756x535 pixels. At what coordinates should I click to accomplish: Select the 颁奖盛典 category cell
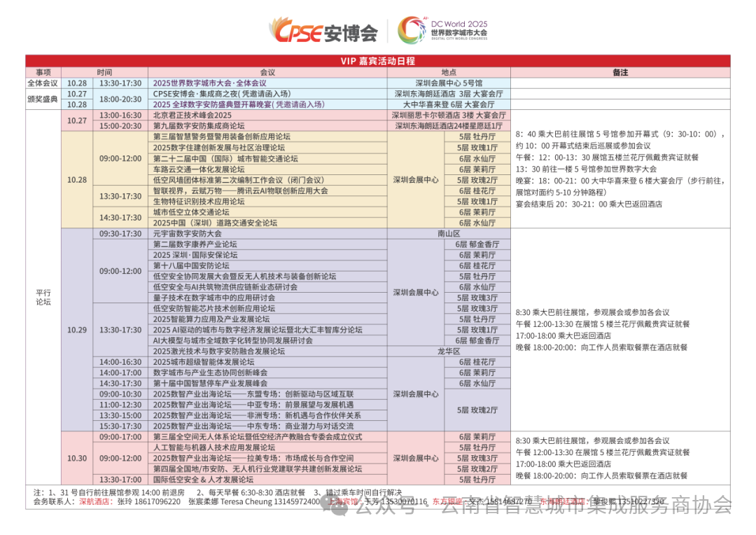(x=43, y=99)
